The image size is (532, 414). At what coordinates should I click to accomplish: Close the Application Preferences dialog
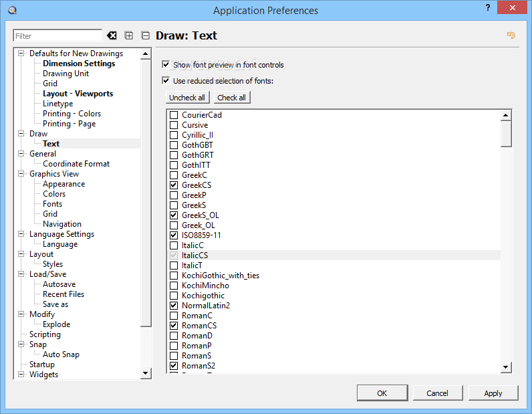513,7
